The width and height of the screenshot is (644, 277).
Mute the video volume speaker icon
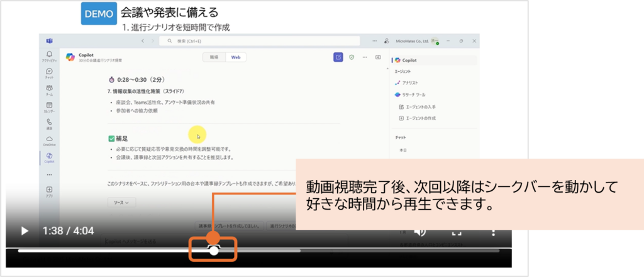[420, 231]
